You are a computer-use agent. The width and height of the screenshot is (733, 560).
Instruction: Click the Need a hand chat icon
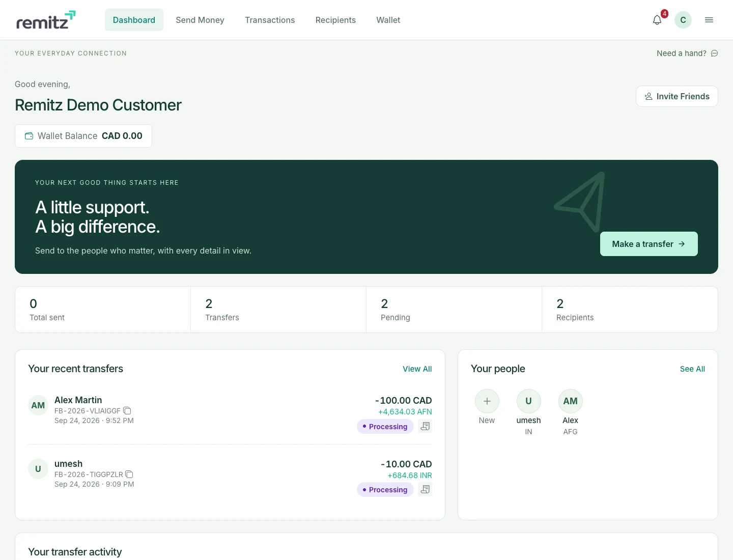click(714, 53)
